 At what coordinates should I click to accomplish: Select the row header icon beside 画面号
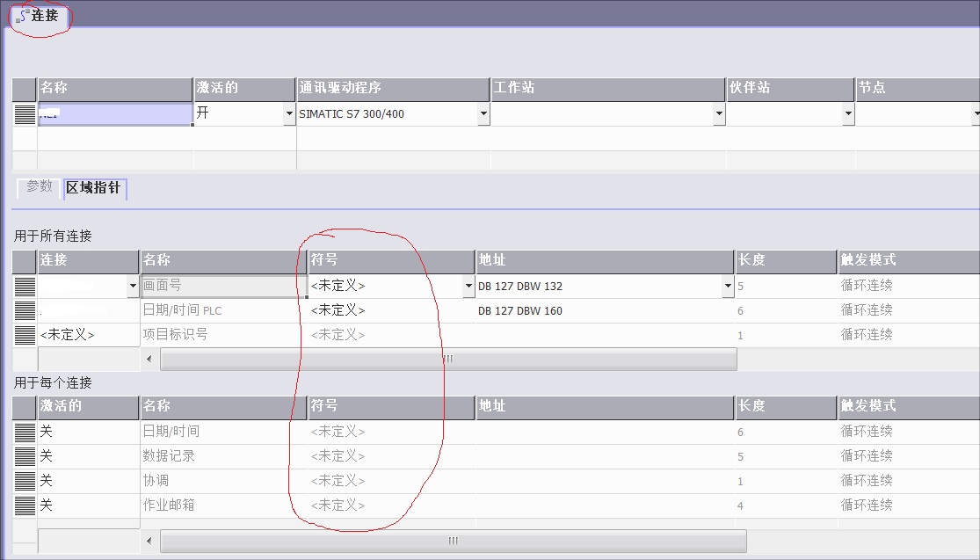(24, 285)
